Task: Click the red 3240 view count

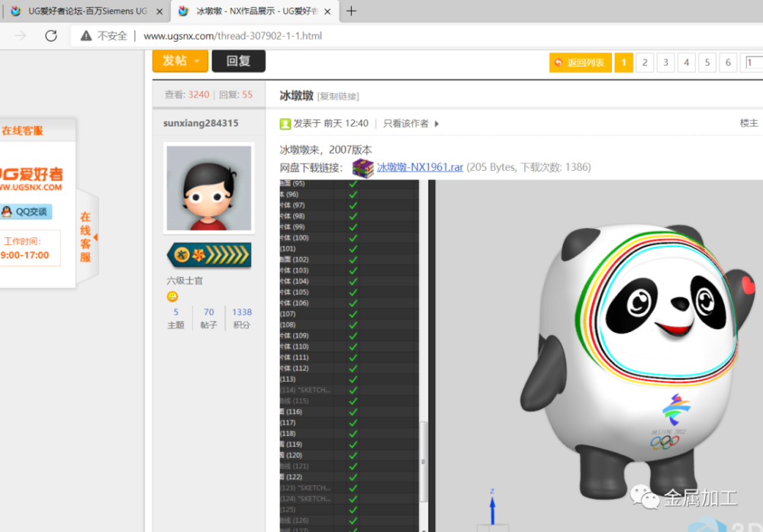Action: coord(198,95)
